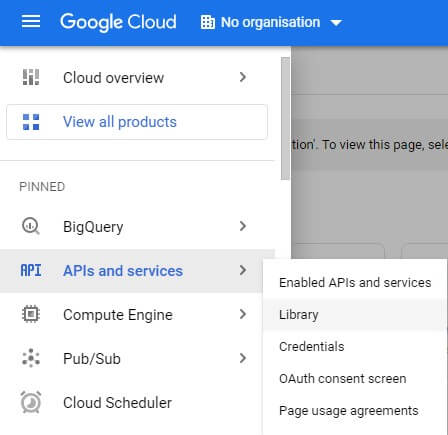
Task: Click the organisation building icon
Action: point(207,22)
